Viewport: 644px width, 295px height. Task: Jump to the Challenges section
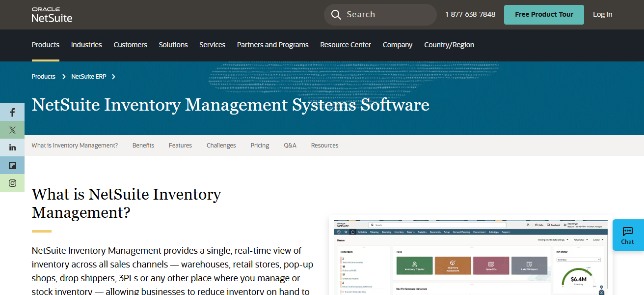coord(221,146)
